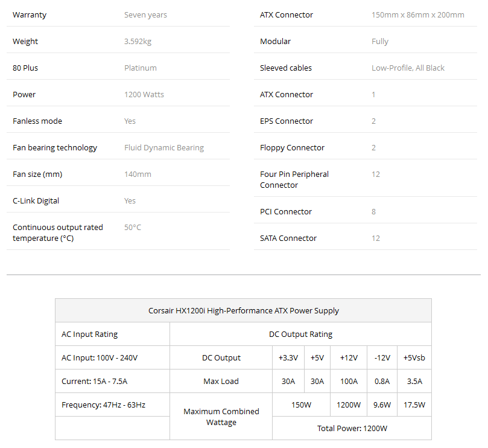Click the 'Fully' modular value

(x=380, y=41)
